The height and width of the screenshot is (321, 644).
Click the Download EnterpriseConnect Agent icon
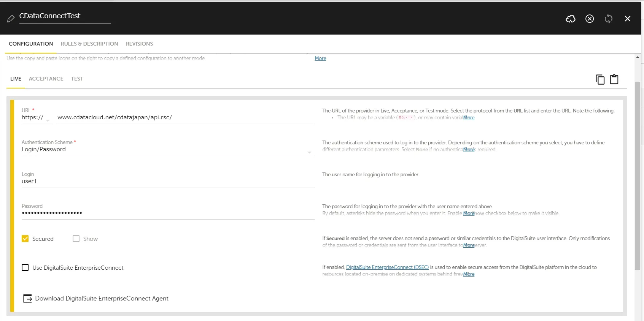click(28, 299)
